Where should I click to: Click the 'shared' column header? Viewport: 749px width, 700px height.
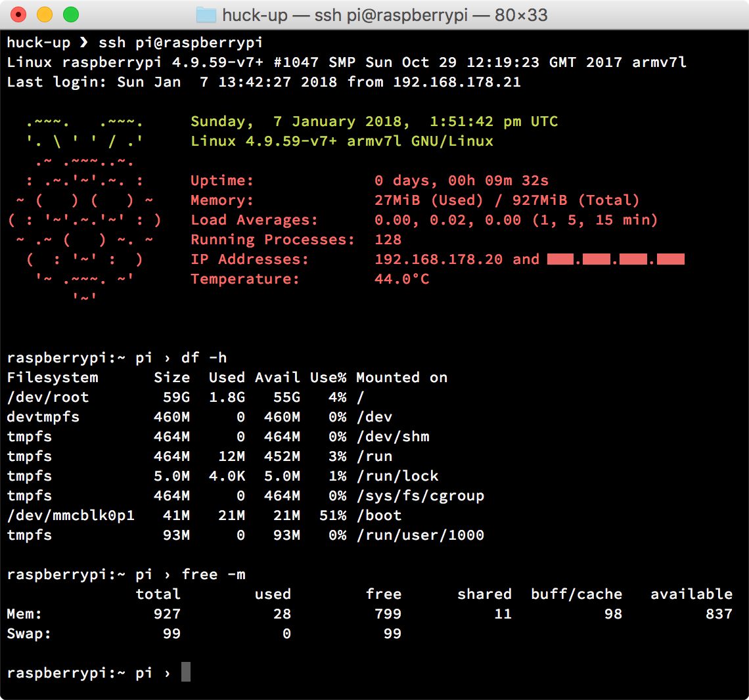[484, 594]
